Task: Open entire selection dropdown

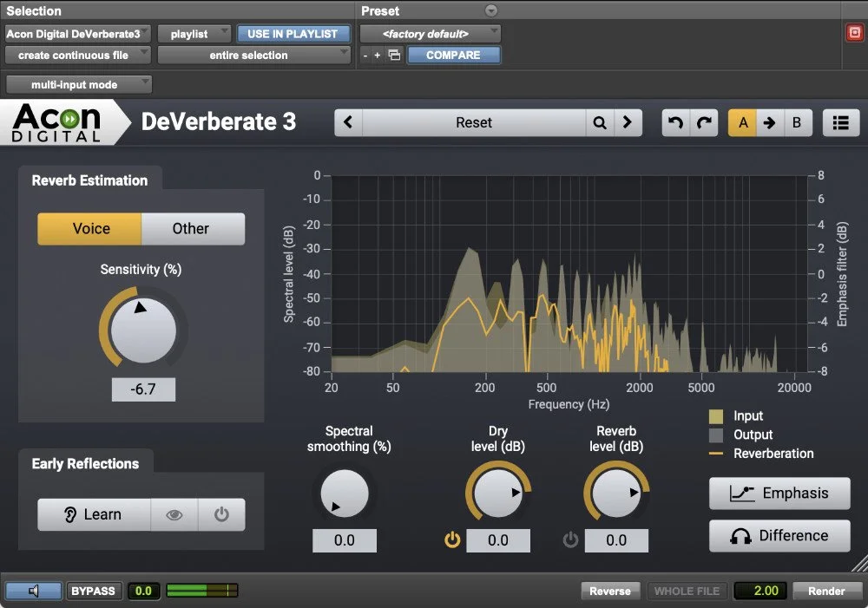Action: click(x=254, y=55)
